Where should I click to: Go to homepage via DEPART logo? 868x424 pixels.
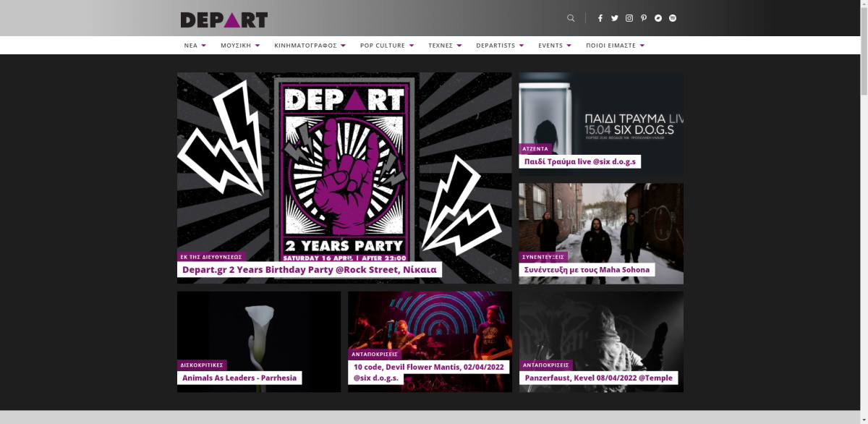[224, 20]
